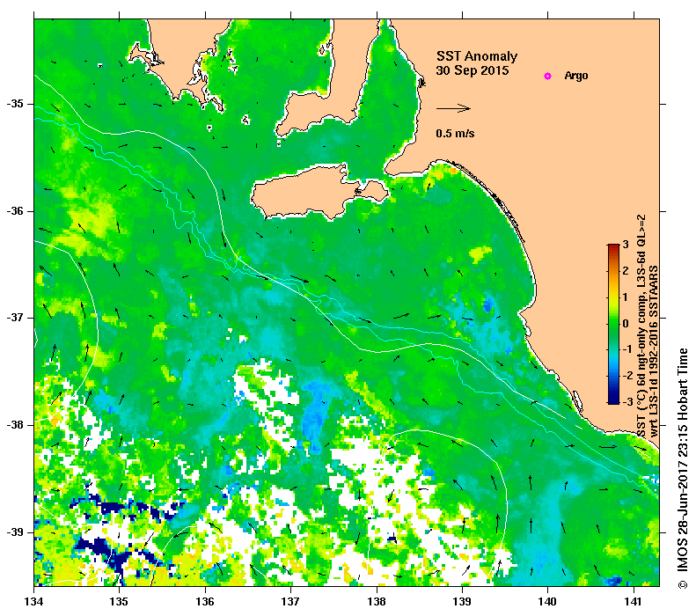
Task: Click the SST anomaly color bar
Action: (x=613, y=324)
